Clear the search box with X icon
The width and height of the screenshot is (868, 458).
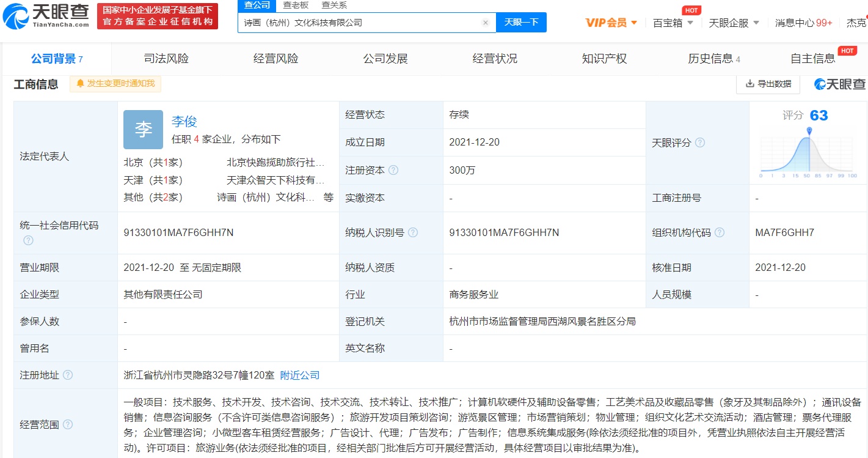click(x=486, y=23)
